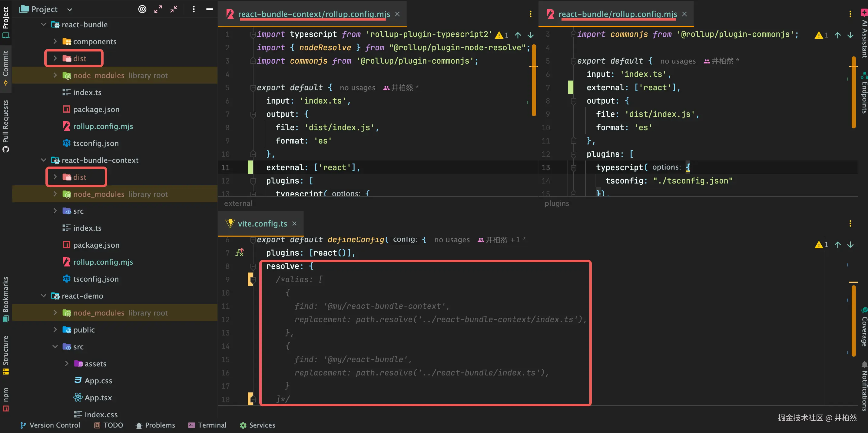Switch to the vite.config.ts editor tab
The image size is (868, 433).
pos(262,224)
